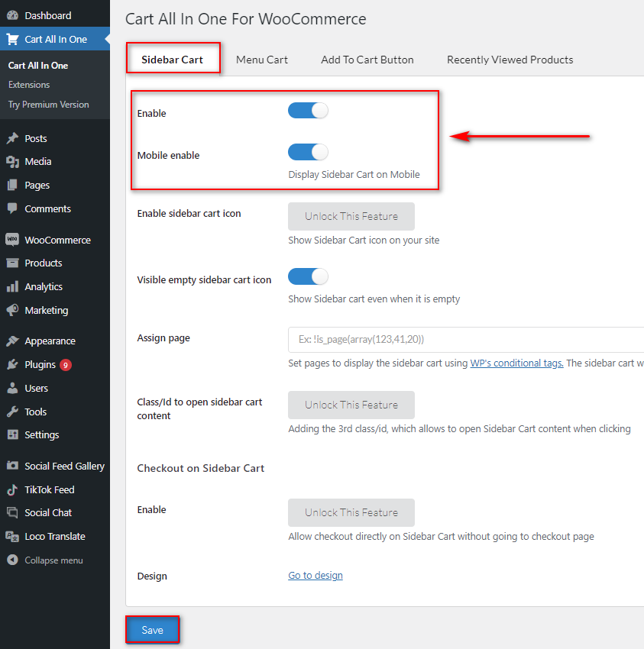Click the WooCommerce Woo icon
The height and width of the screenshot is (649, 644).
click(12, 240)
